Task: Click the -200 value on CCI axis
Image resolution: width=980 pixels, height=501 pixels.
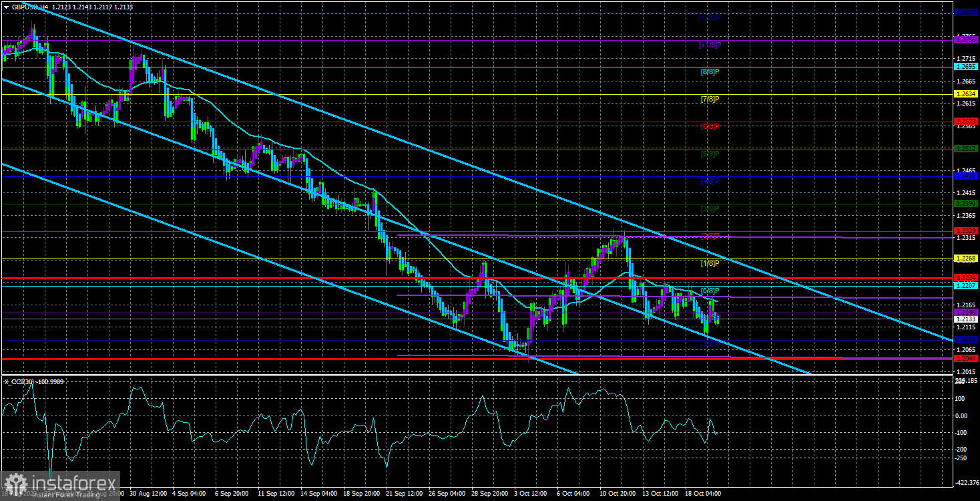Action: tap(962, 449)
